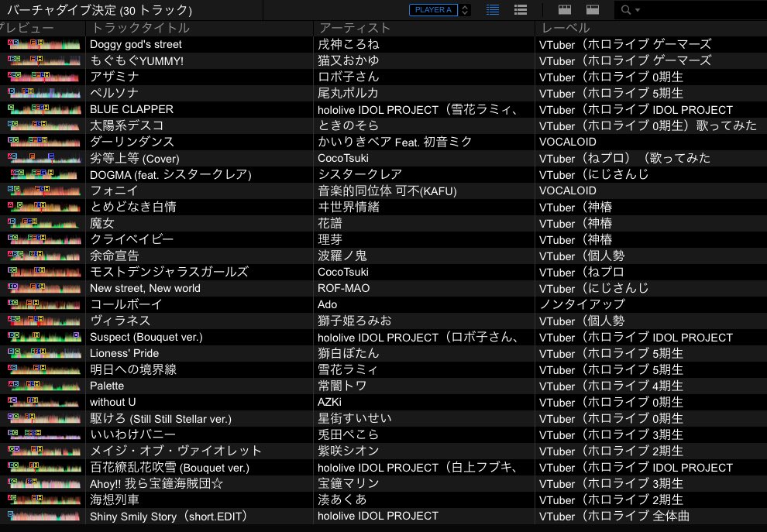The width and height of the screenshot is (767, 532).
Task: Select the track '余命宣告'
Action: coord(115,256)
